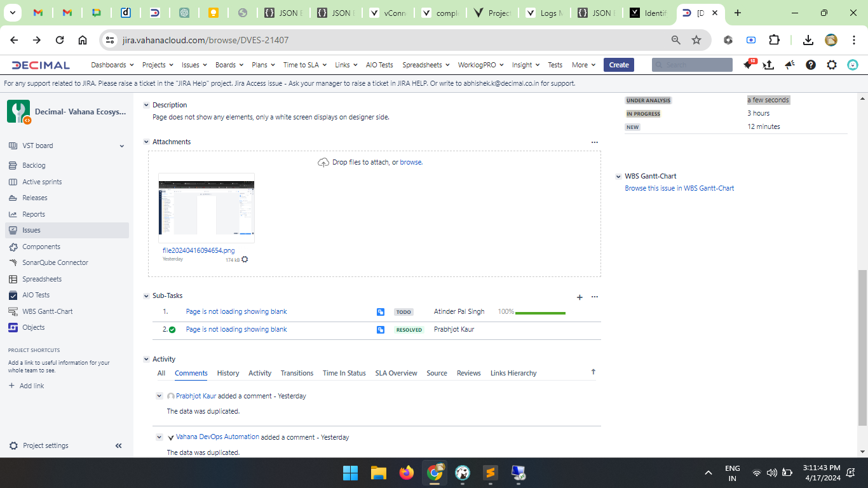Click the browse link to attach files
The height and width of the screenshot is (488, 868).
tap(410, 163)
